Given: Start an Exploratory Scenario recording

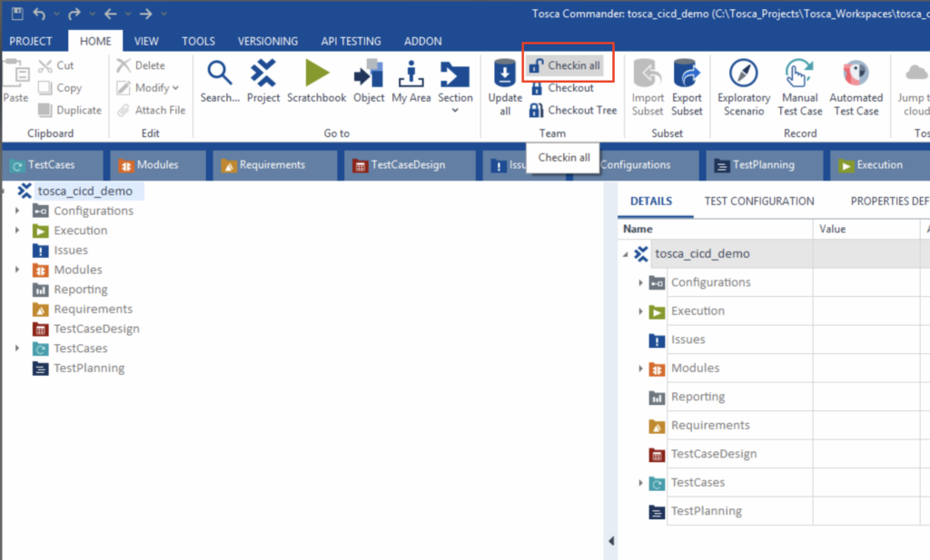Looking at the screenshot, I should click(744, 87).
